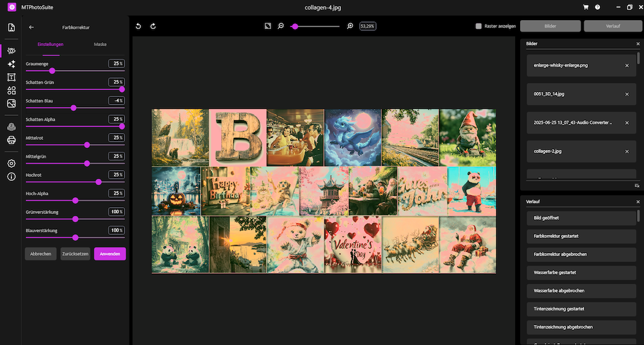Click the Zurücksetzen button
Image resolution: width=644 pixels, height=345 pixels.
click(75, 254)
